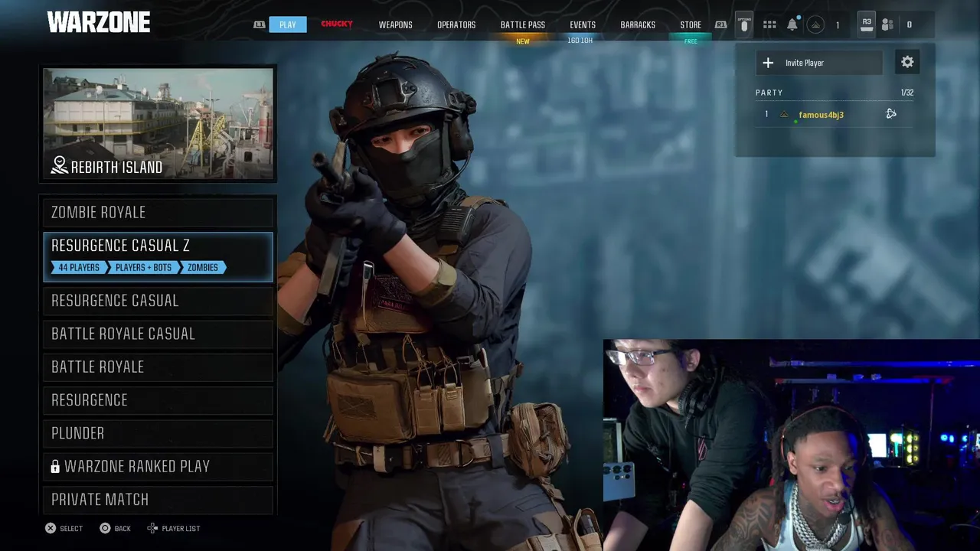The image size is (980, 551).
Task: Click the 1/32 party count
Action: (x=907, y=93)
